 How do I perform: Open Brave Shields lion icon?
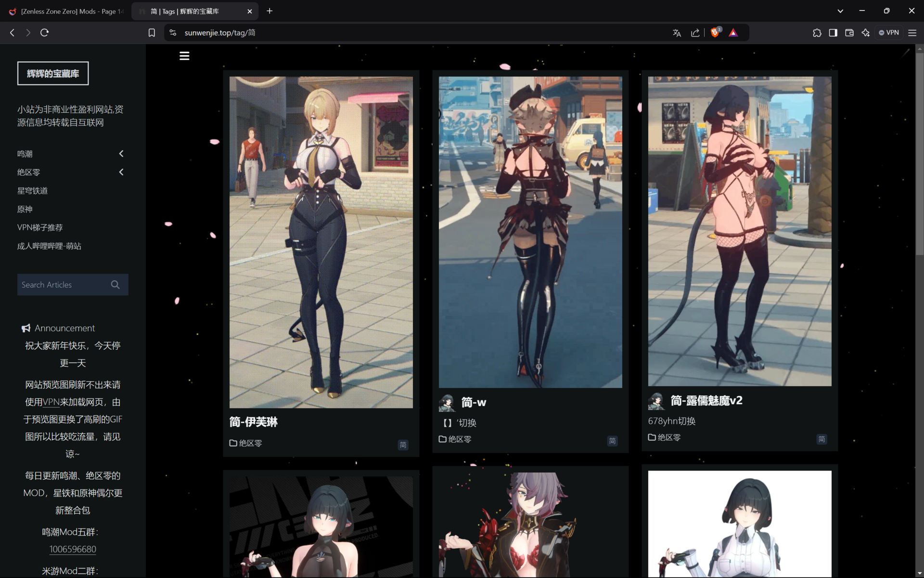715,33
